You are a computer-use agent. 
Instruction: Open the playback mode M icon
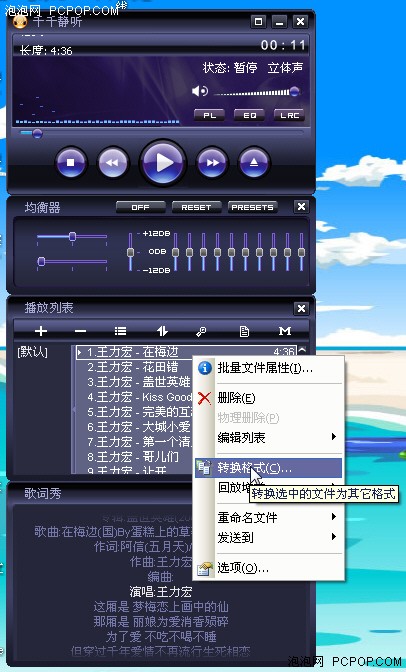pyautogui.click(x=285, y=331)
